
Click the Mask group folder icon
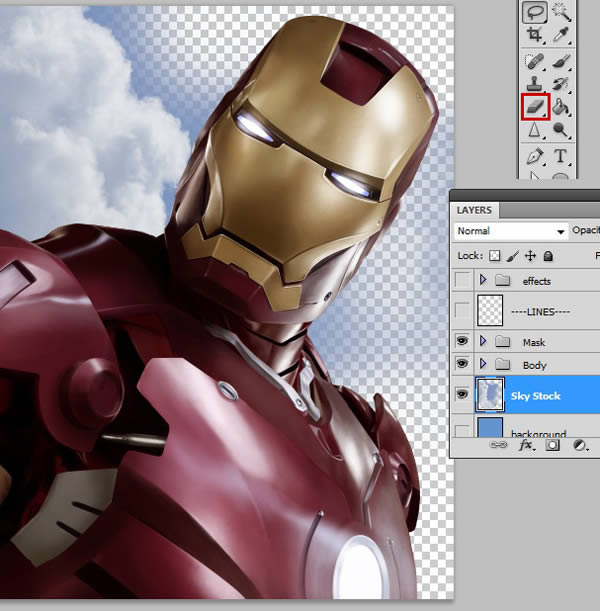pyautogui.click(x=503, y=342)
